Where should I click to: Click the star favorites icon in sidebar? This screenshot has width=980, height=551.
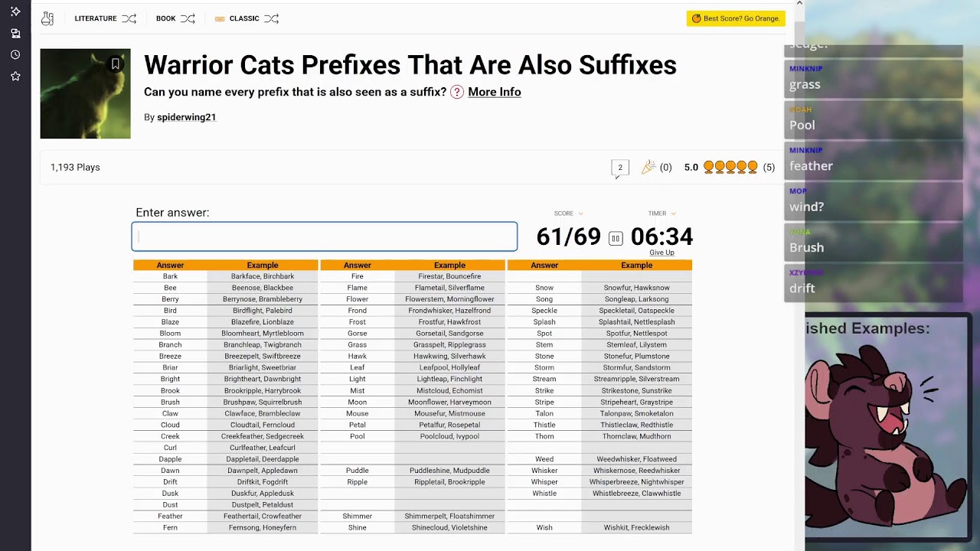pos(15,77)
